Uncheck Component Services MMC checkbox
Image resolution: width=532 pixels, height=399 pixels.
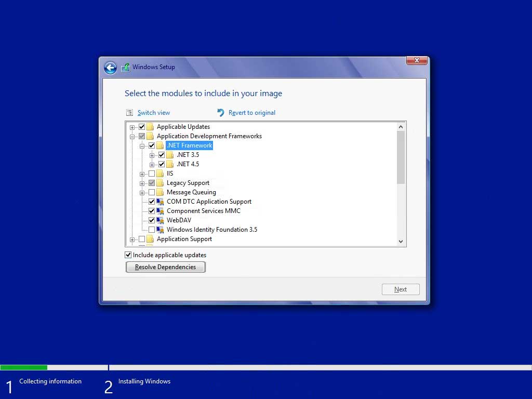click(x=152, y=211)
